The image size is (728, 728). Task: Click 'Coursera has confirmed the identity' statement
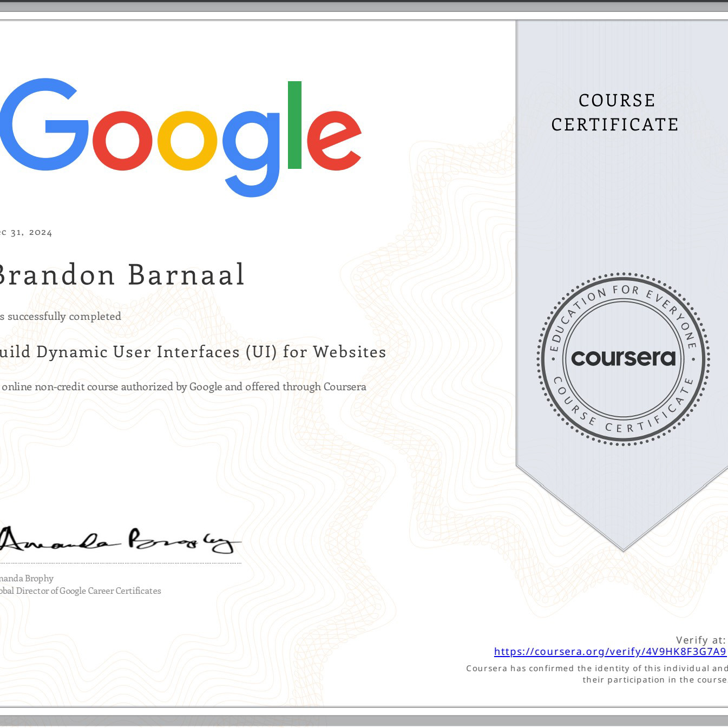(597, 668)
